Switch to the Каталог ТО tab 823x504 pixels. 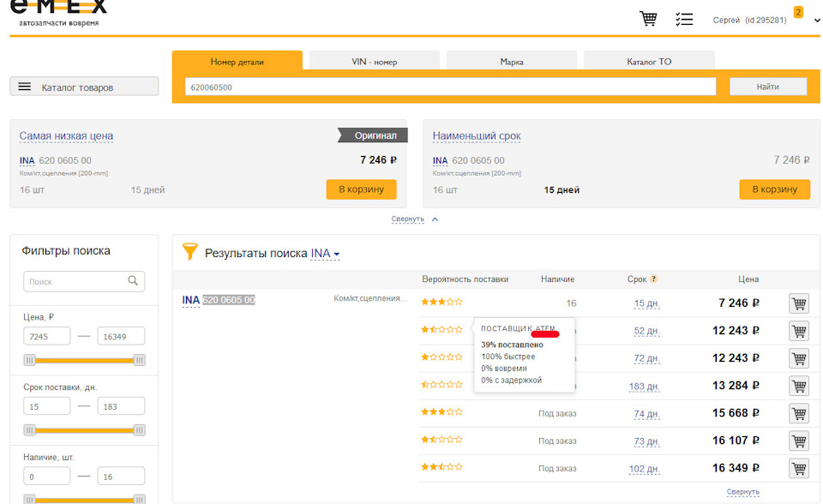(649, 62)
